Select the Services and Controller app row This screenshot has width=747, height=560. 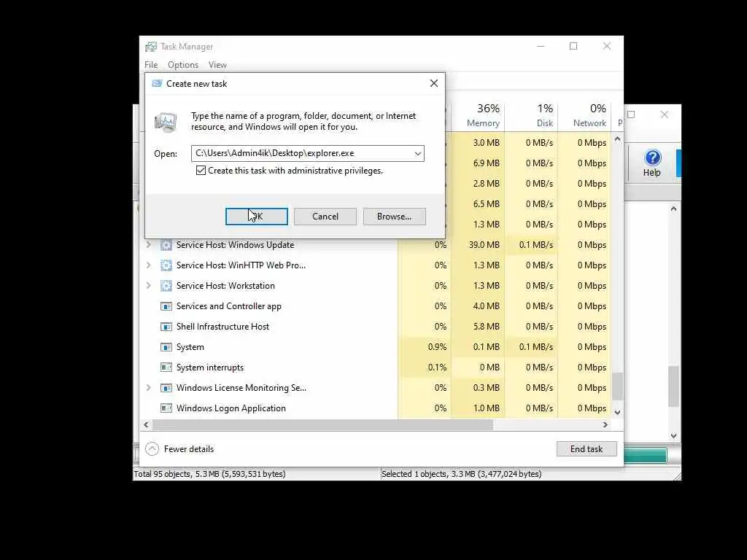[228, 306]
